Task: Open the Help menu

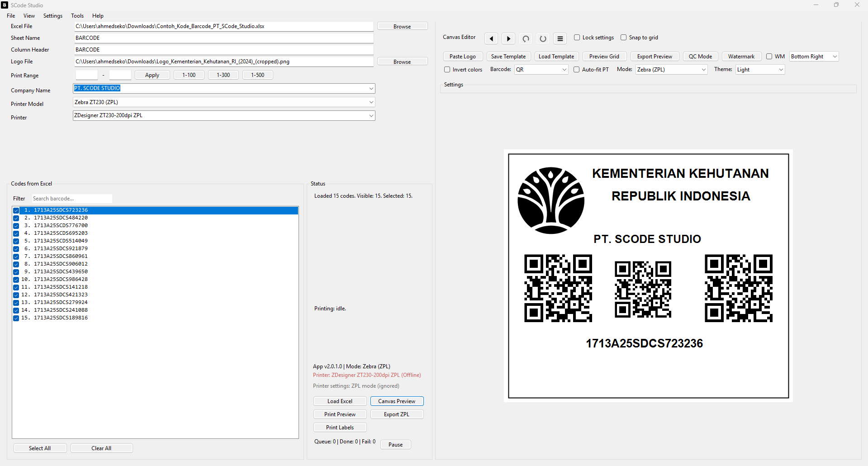Action: (98, 16)
